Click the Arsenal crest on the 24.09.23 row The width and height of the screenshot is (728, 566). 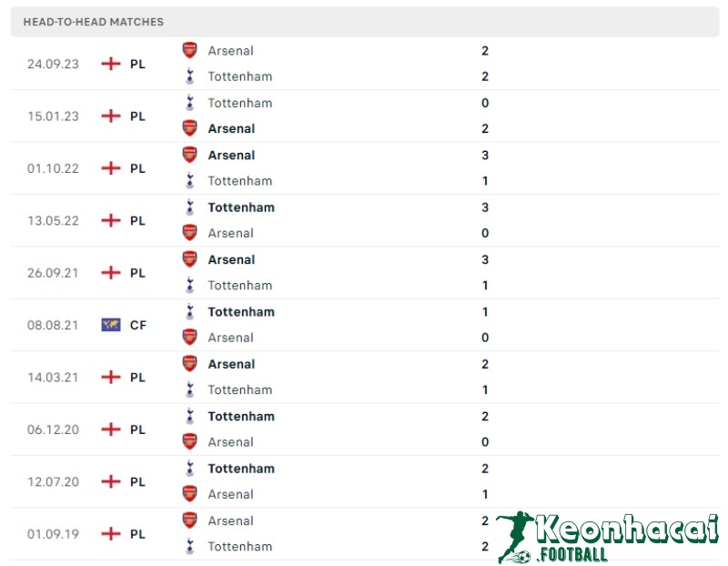(x=188, y=51)
